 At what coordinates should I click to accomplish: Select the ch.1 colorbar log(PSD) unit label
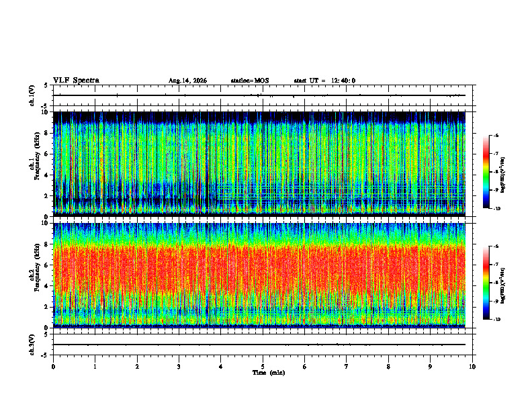pos(502,175)
